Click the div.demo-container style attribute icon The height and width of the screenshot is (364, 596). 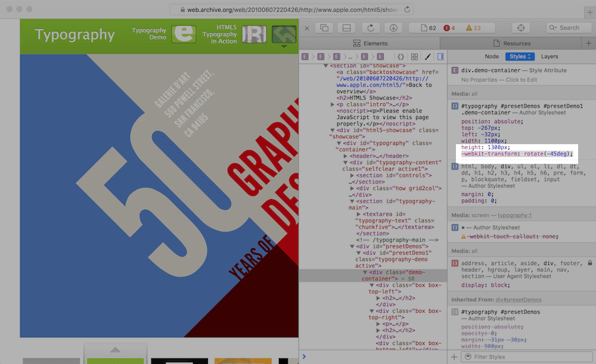click(x=455, y=70)
